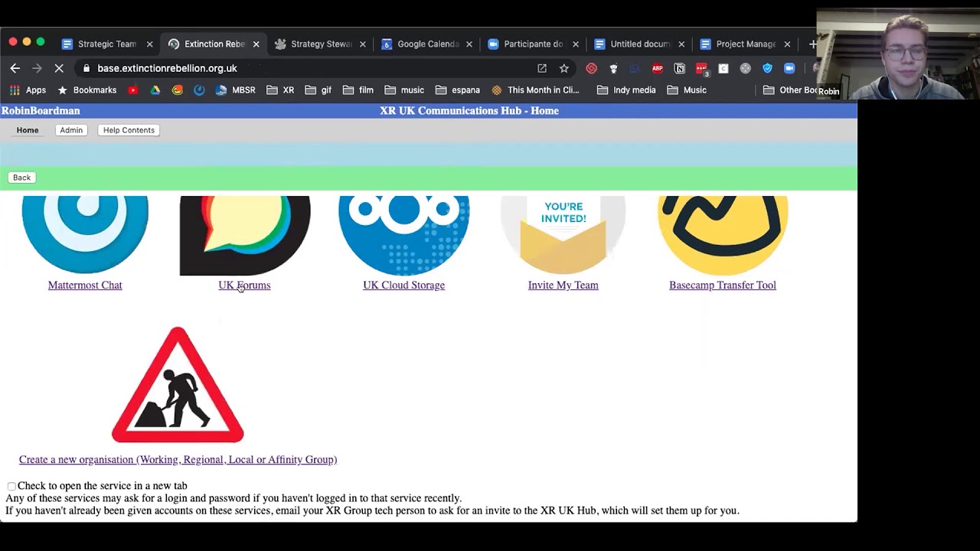
Task: Open the Basecamp Transfer Tool logo icon
Action: point(722,235)
